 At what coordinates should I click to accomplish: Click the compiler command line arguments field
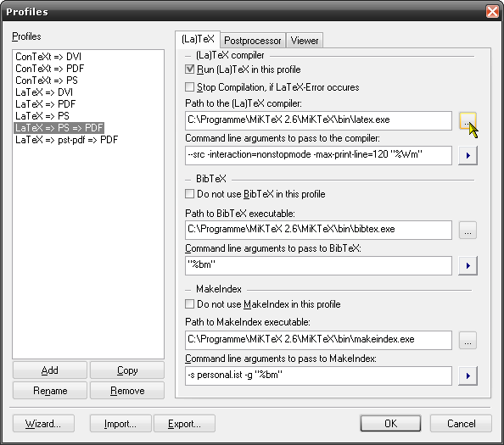click(x=318, y=155)
